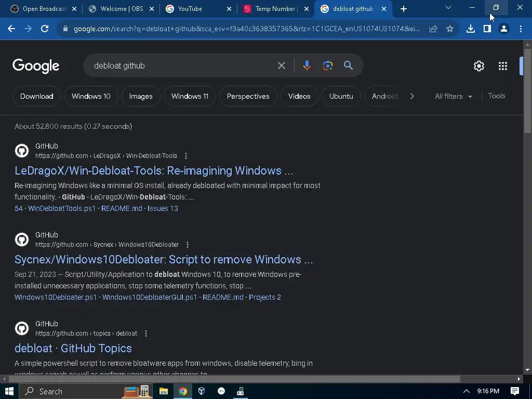Share this page via address bar icon
The image size is (532, 399).
pyautogui.click(x=433, y=29)
